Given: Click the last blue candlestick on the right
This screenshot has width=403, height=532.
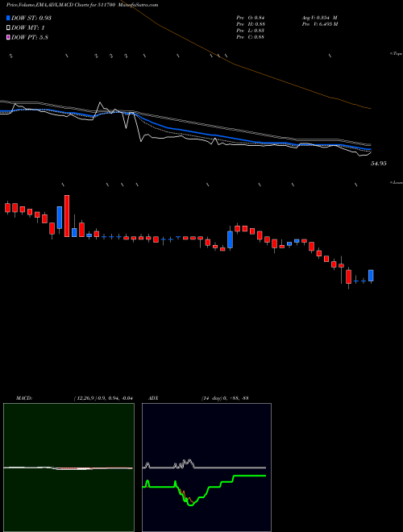Looking at the screenshot, I should coord(371,276).
